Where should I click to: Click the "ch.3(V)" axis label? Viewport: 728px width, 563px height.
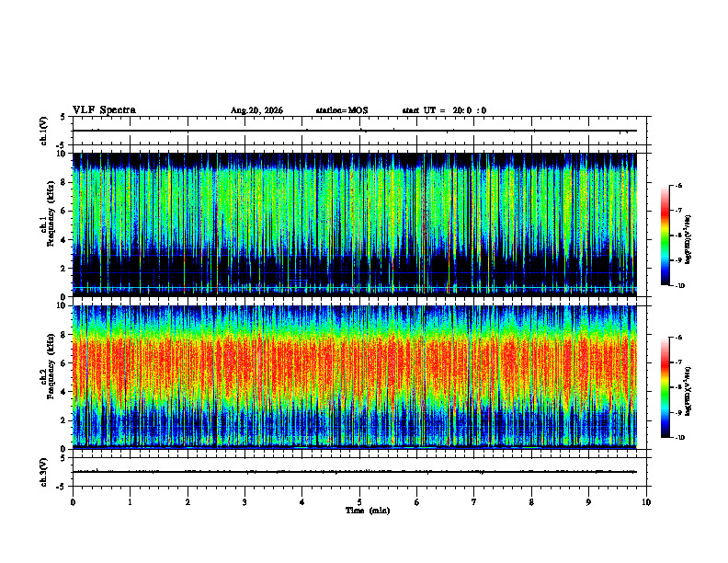click(44, 473)
